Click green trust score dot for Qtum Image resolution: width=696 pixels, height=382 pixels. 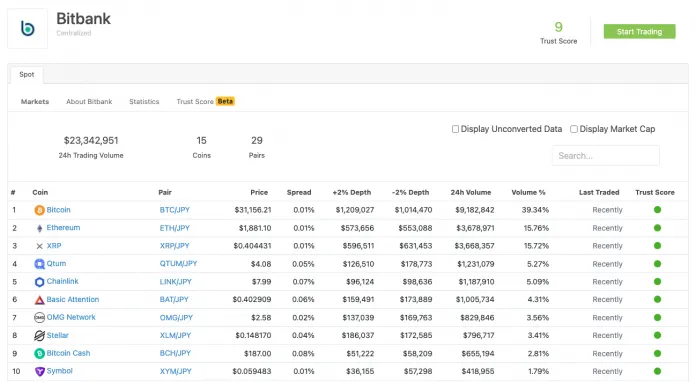657,264
